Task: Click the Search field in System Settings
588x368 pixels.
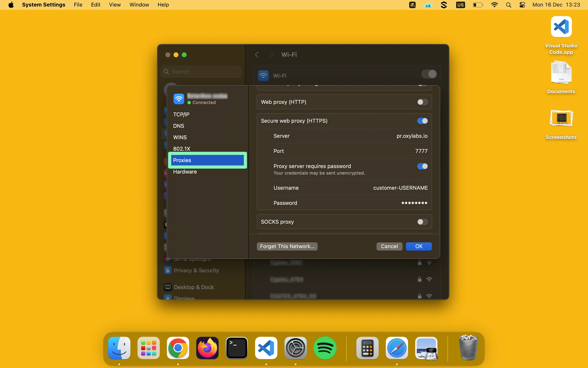Action: click(201, 72)
